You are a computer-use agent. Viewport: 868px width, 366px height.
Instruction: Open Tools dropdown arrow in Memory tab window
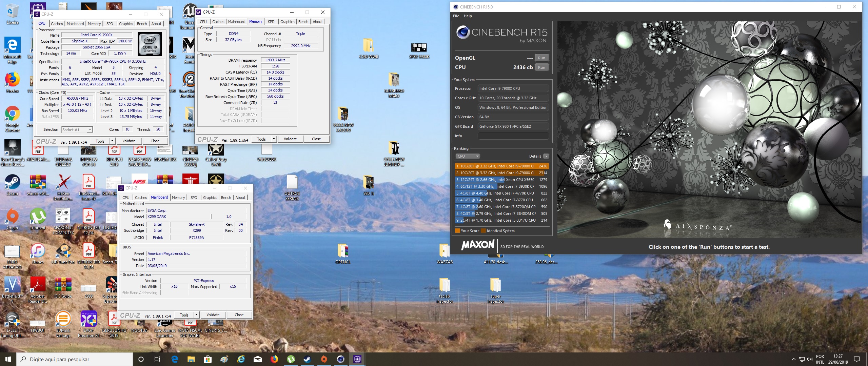(274, 139)
